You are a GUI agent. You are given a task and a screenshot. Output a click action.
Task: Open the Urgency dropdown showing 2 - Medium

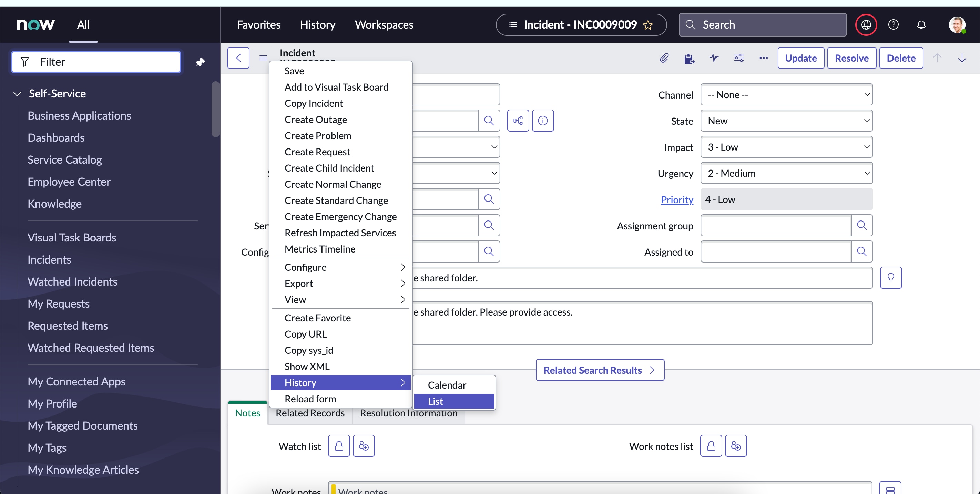[786, 173]
